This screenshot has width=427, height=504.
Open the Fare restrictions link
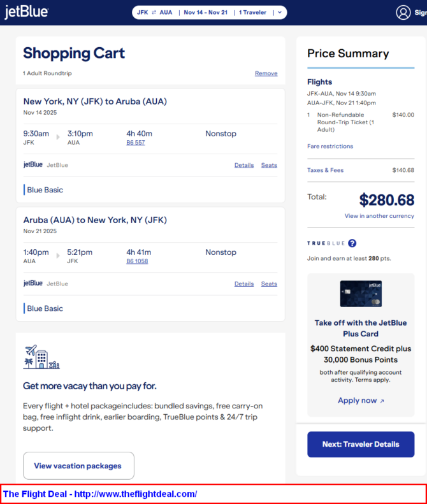[329, 147]
